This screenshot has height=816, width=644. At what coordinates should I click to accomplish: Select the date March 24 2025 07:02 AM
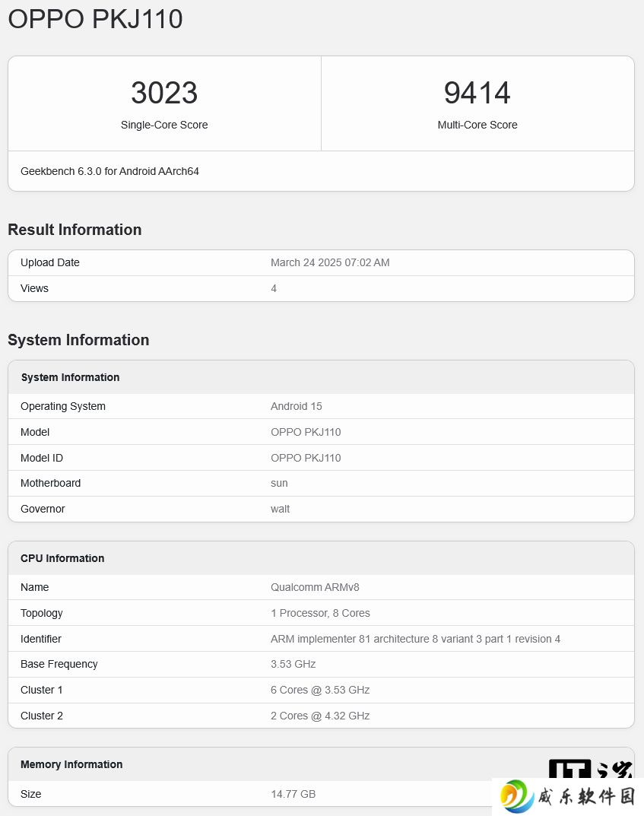[330, 262]
